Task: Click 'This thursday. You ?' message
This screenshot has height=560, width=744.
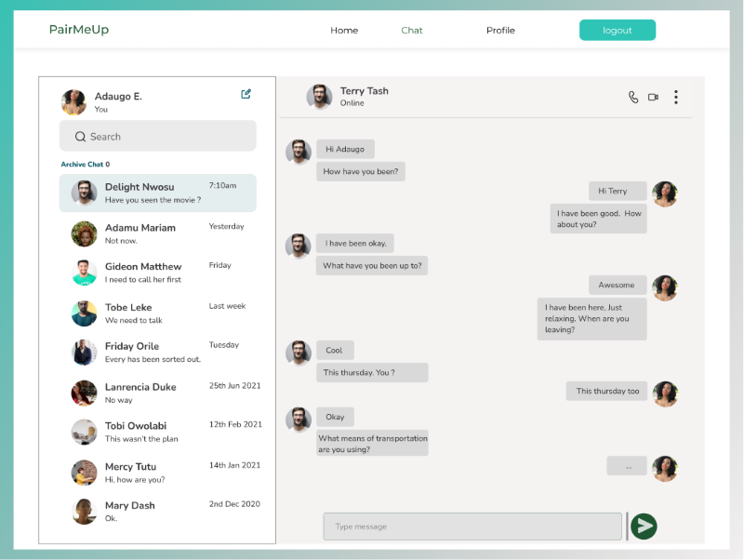Action: (x=372, y=372)
